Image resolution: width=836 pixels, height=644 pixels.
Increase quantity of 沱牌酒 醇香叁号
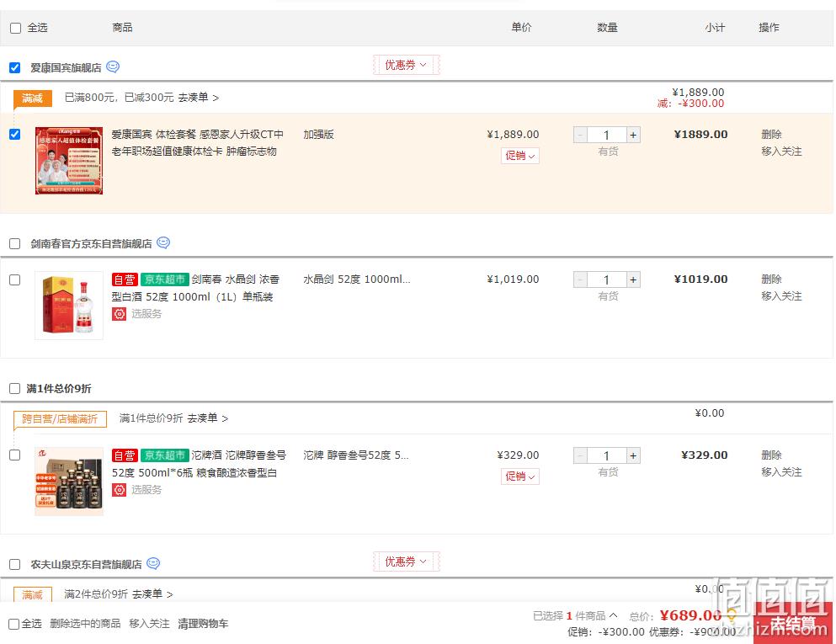pyautogui.click(x=633, y=455)
